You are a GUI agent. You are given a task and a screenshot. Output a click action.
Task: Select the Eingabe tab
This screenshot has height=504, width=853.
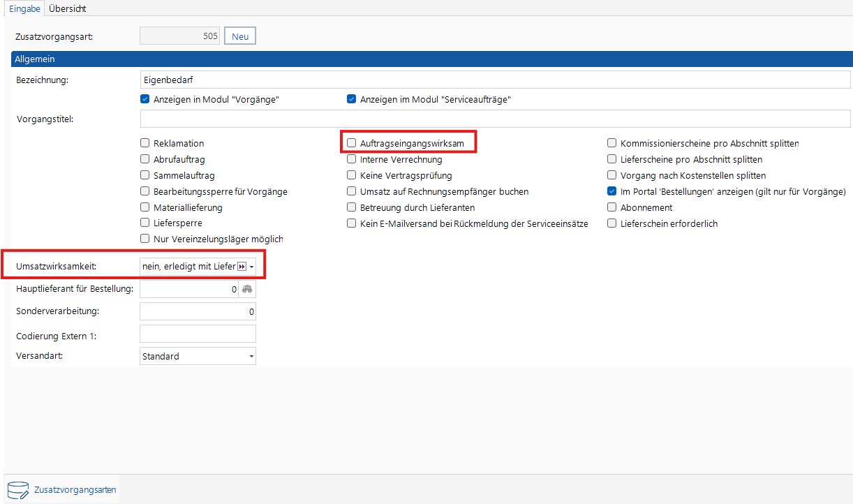(x=23, y=8)
